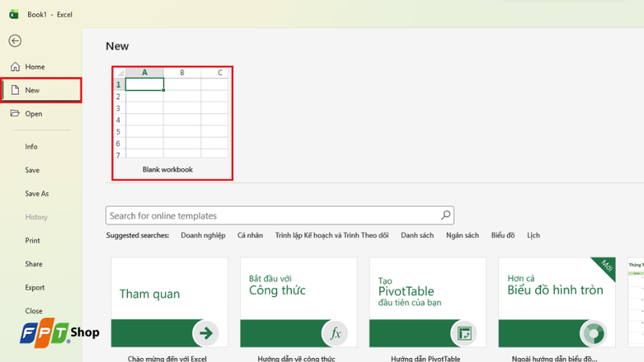This screenshot has height=362, width=644.
Task: Select New in the sidebar
Action: pyautogui.click(x=41, y=90)
